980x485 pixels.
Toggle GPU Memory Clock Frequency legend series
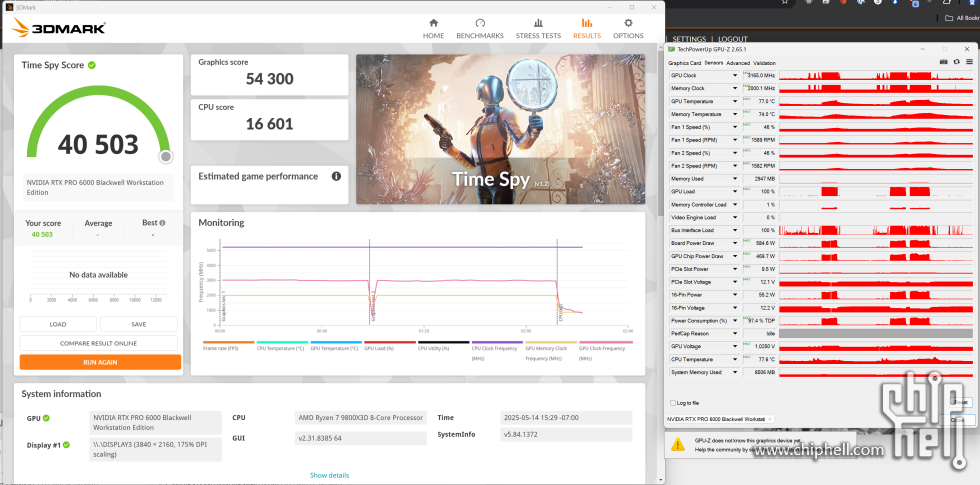[x=551, y=351]
